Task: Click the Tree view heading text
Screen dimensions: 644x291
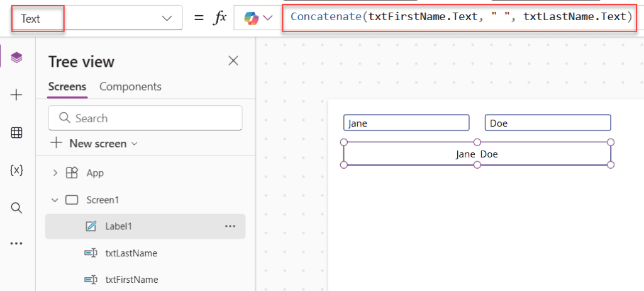Action: point(81,62)
